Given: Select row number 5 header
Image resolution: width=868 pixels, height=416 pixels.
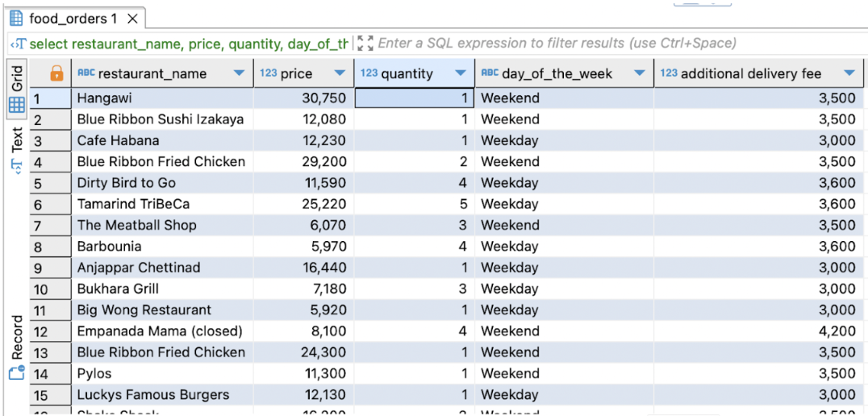Looking at the screenshot, I should tap(50, 183).
